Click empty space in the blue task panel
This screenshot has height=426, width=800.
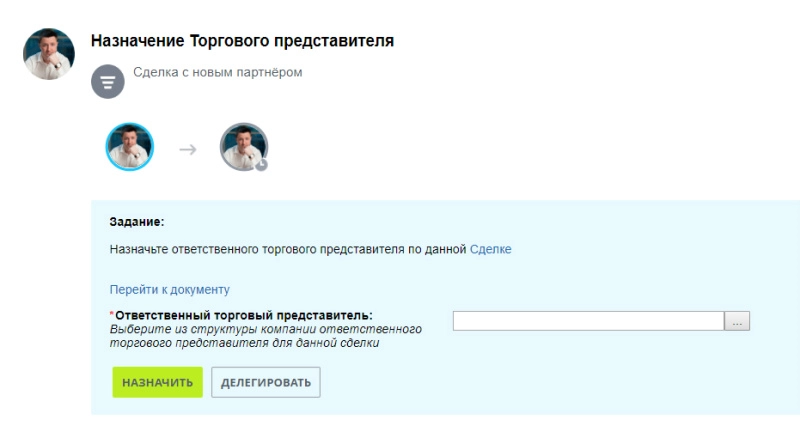click(x=600, y=380)
